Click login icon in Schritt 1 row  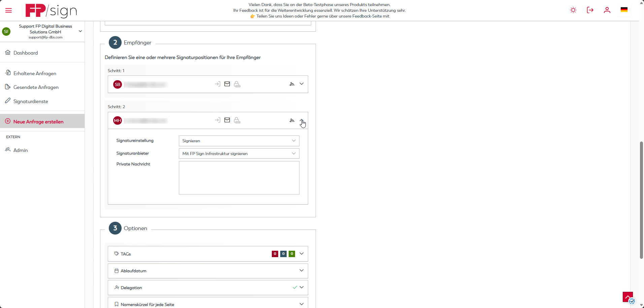click(x=218, y=84)
